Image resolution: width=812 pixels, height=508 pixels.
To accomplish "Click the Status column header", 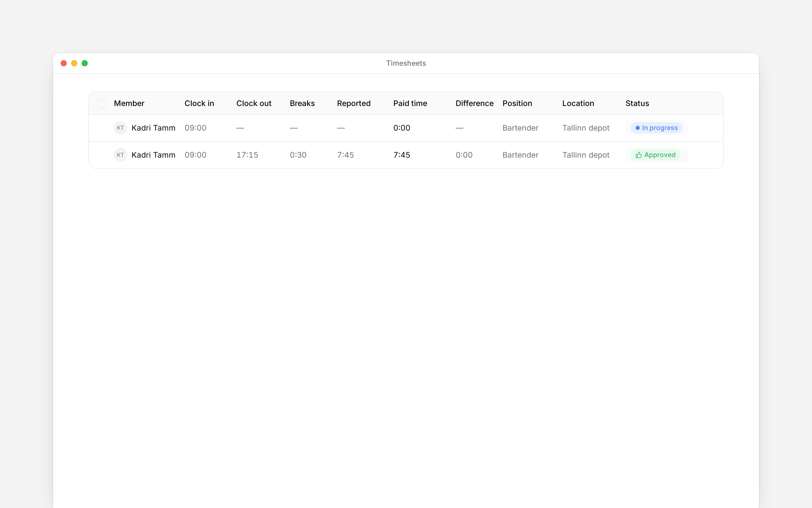I will (637, 104).
